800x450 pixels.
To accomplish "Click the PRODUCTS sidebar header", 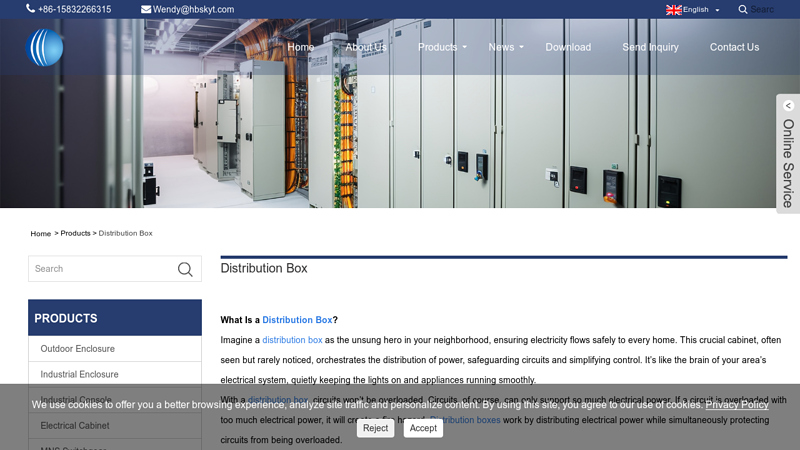I will tap(115, 318).
